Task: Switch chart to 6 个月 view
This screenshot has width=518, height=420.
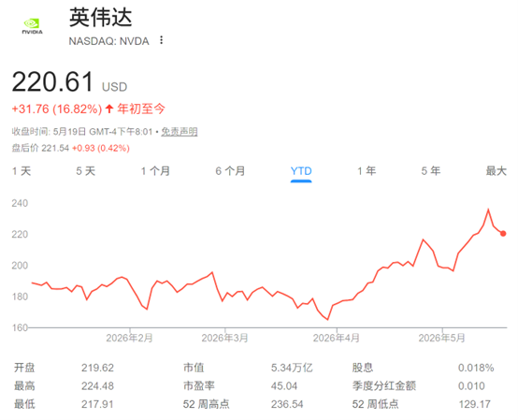Action: [230, 171]
